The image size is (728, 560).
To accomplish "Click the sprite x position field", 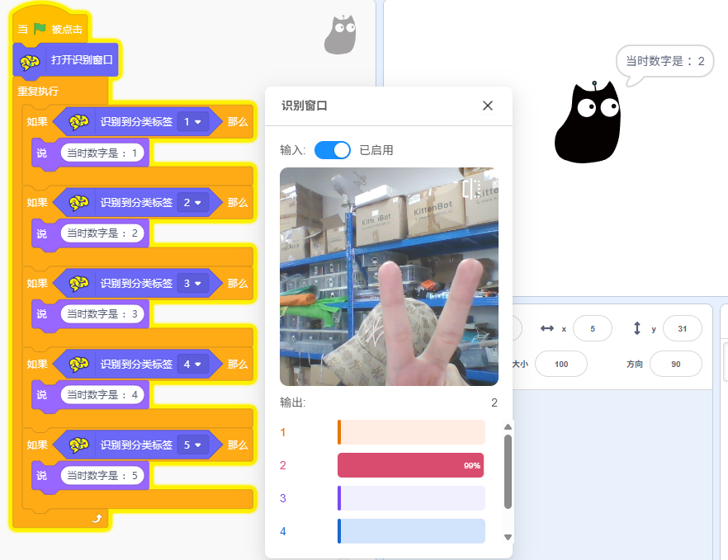I will coord(592,329).
